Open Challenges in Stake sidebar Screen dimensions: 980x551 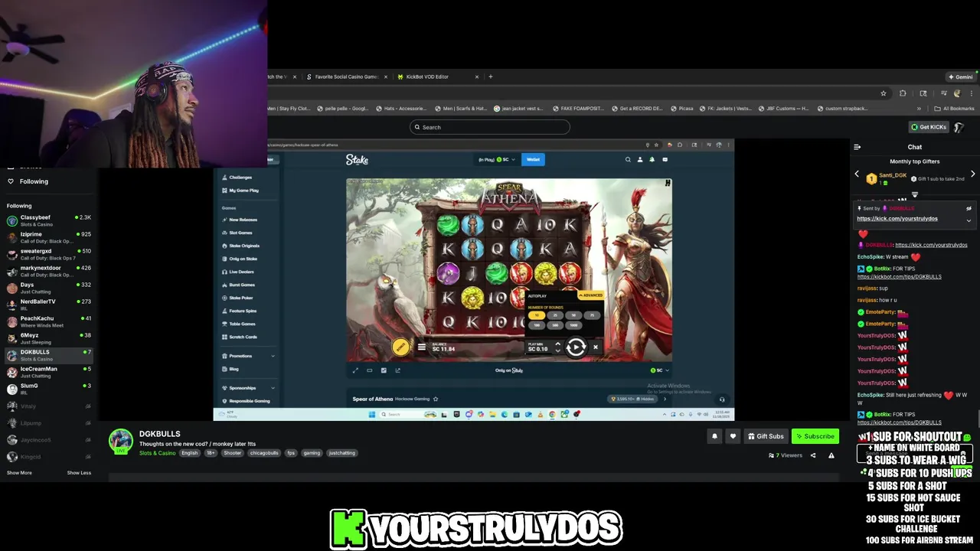[240, 178]
